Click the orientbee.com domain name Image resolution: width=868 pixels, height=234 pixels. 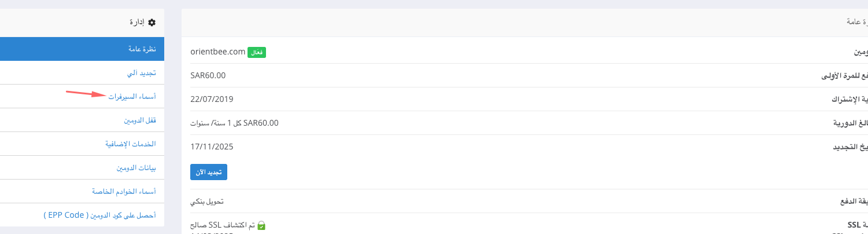[x=218, y=52]
